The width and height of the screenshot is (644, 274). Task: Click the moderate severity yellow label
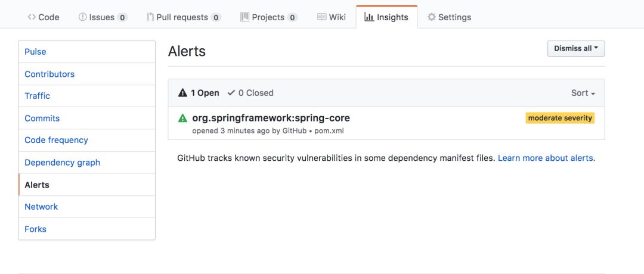(560, 118)
